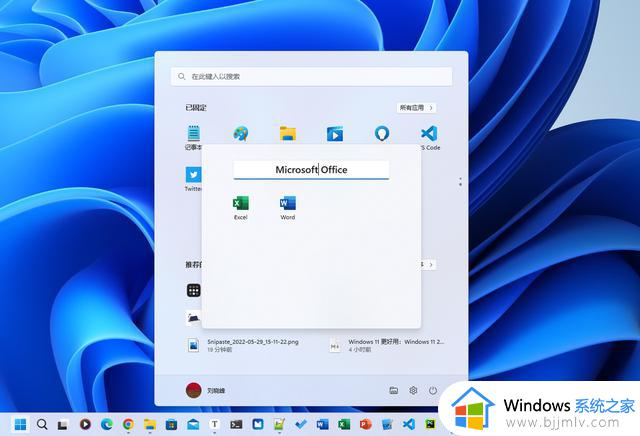Click the Windows Start button on taskbar
This screenshot has width=640, height=436.
(20, 425)
